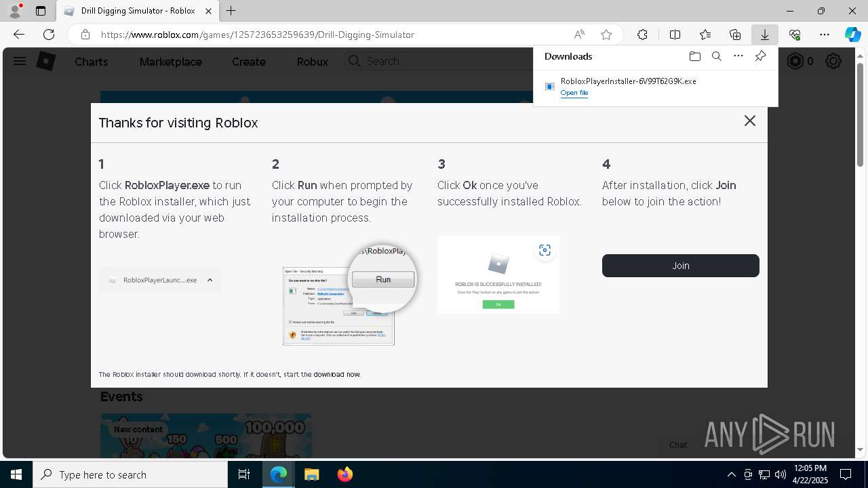The width and height of the screenshot is (868, 488).
Task: Click the Roblox logo home icon
Action: [45, 61]
